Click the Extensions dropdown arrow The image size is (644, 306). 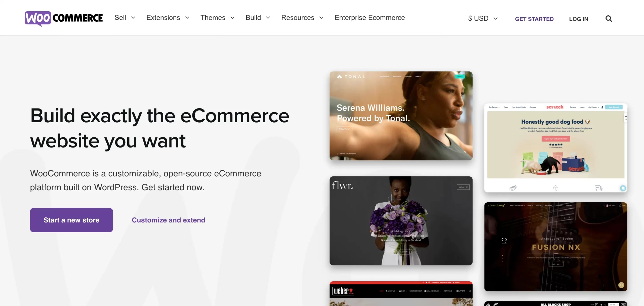[x=187, y=18]
